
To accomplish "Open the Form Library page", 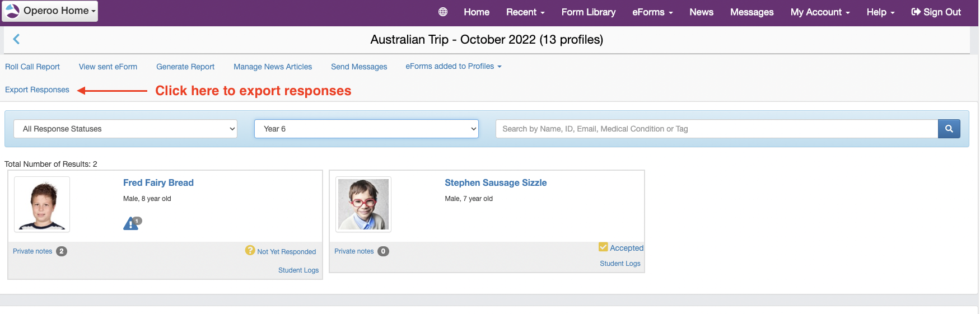I will pyautogui.click(x=589, y=12).
